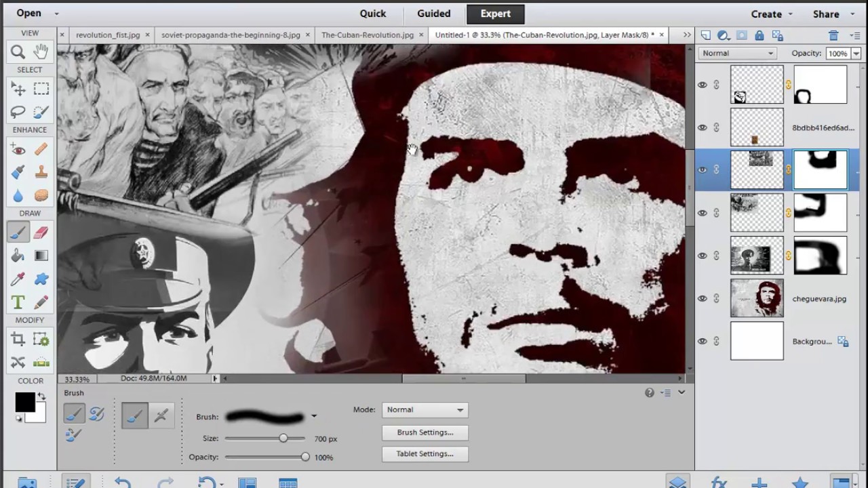
Task: Select the Straighten tool
Action: pos(41,362)
